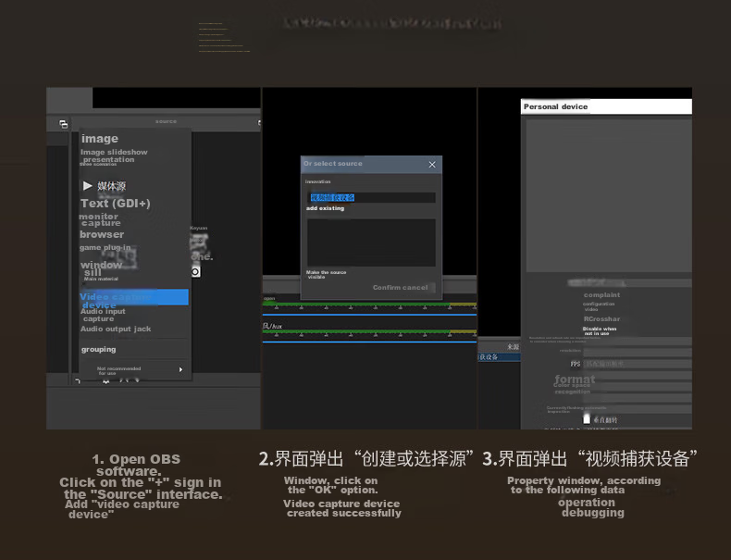Click the 来源 sources panel header
The width and height of the screenshot is (731, 560).
(500, 346)
